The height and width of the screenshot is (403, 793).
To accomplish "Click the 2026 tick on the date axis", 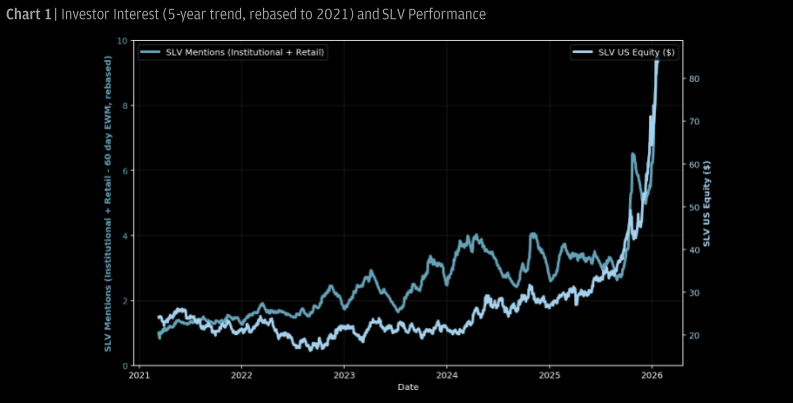I will (651, 376).
